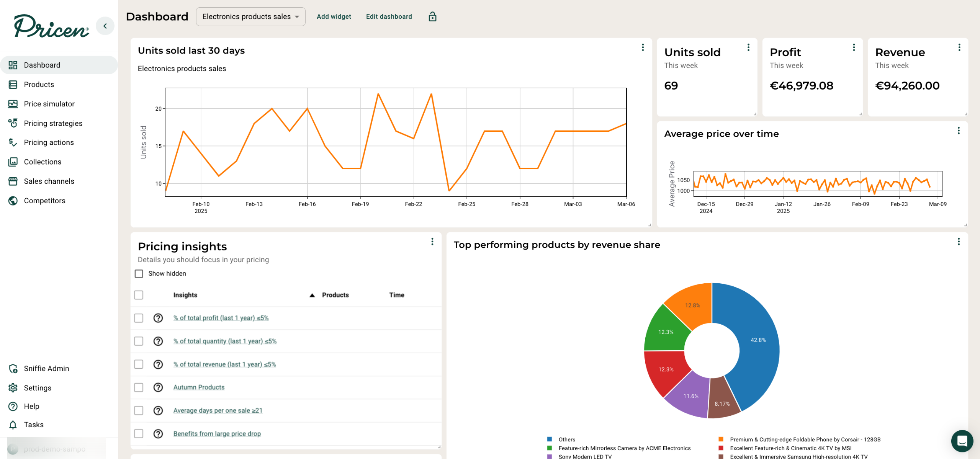Viewport: 980px width, 459px height.
Task: Click the Sales channels store icon
Action: pyautogui.click(x=13, y=181)
